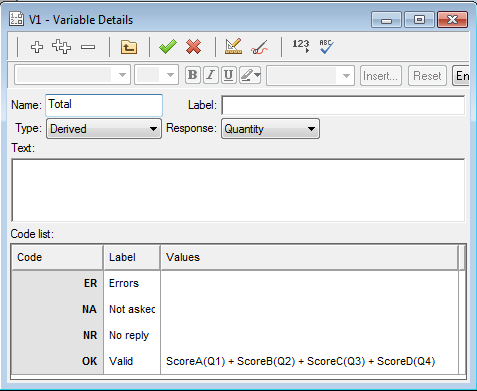477x391 pixels.
Task: Maximize the Variable Details window
Action: tap(419, 20)
